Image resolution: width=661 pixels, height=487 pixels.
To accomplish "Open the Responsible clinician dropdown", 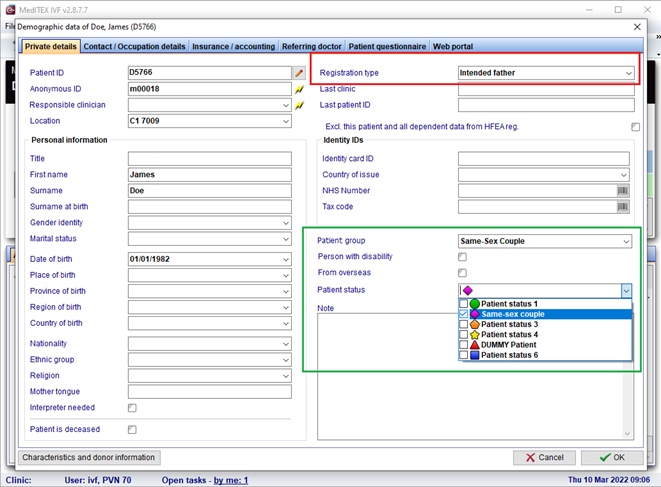I will pyautogui.click(x=286, y=105).
